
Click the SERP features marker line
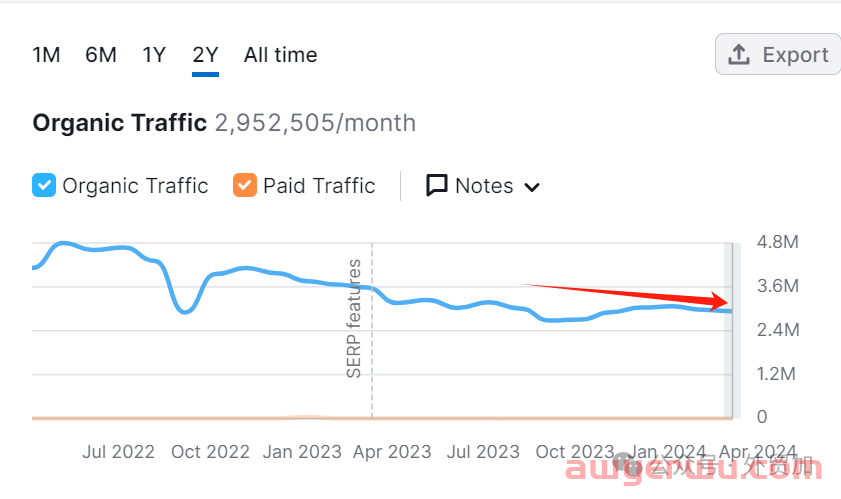[372, 330]
